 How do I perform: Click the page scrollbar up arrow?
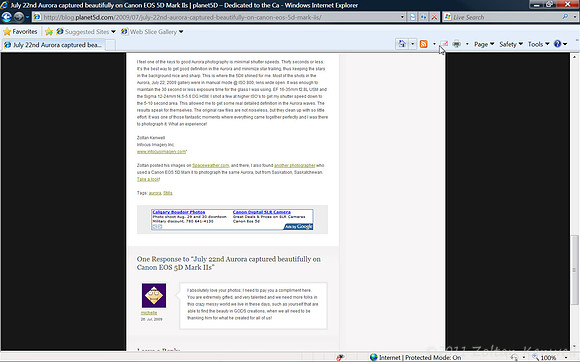coord(574,57)
